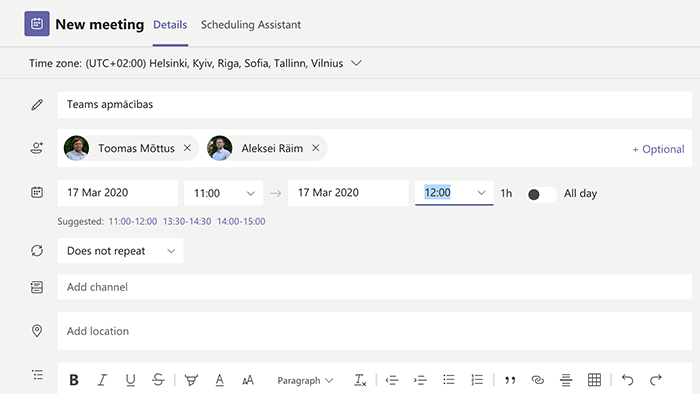Open the Does not repeat dropdown
The image size is (700, 394).
(120, 251)
